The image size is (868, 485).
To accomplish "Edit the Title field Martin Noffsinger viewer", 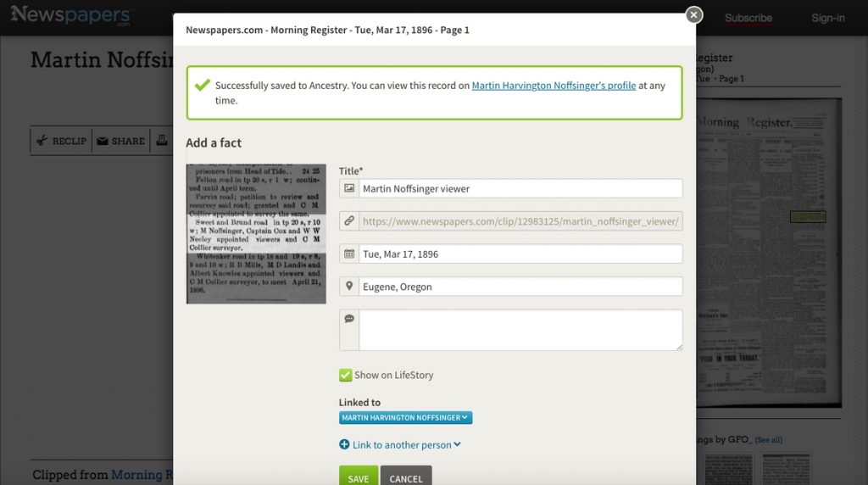I will click(520, 188).
